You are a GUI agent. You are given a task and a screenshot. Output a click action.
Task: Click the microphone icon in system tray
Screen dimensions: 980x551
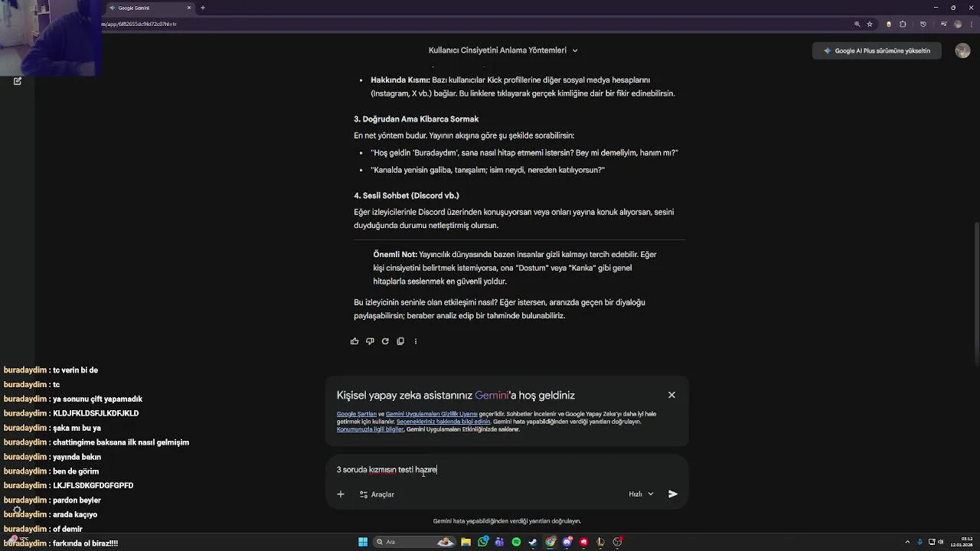point(920,542)
